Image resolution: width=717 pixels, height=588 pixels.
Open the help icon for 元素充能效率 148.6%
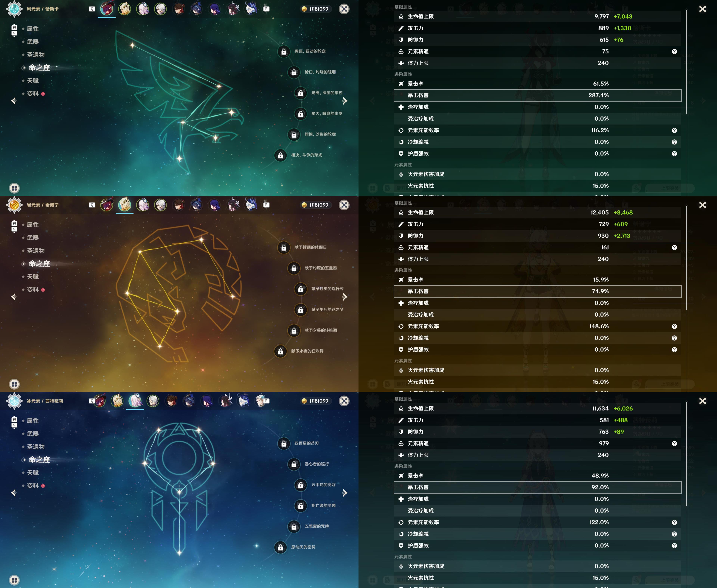pos(674,326)
